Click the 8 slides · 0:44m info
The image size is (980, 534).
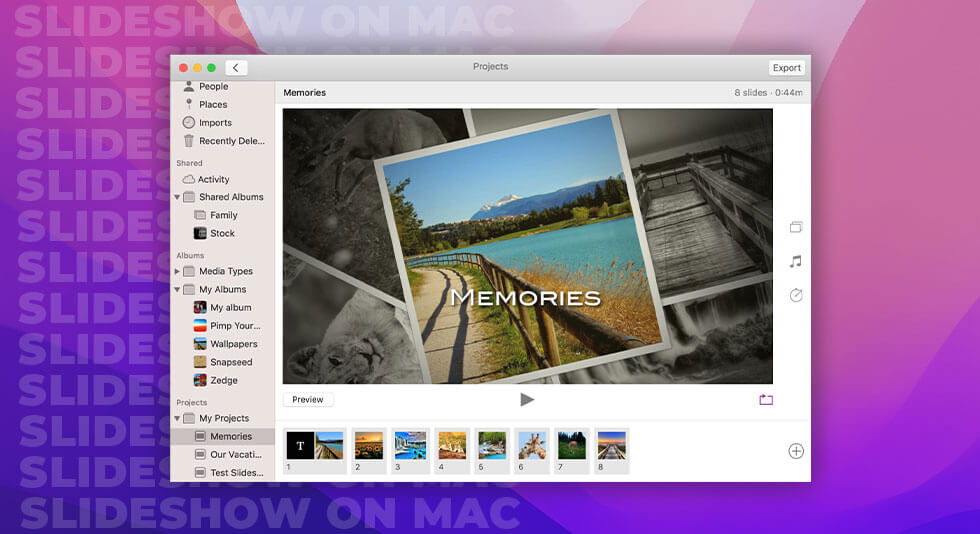click(x=768, y=93)
